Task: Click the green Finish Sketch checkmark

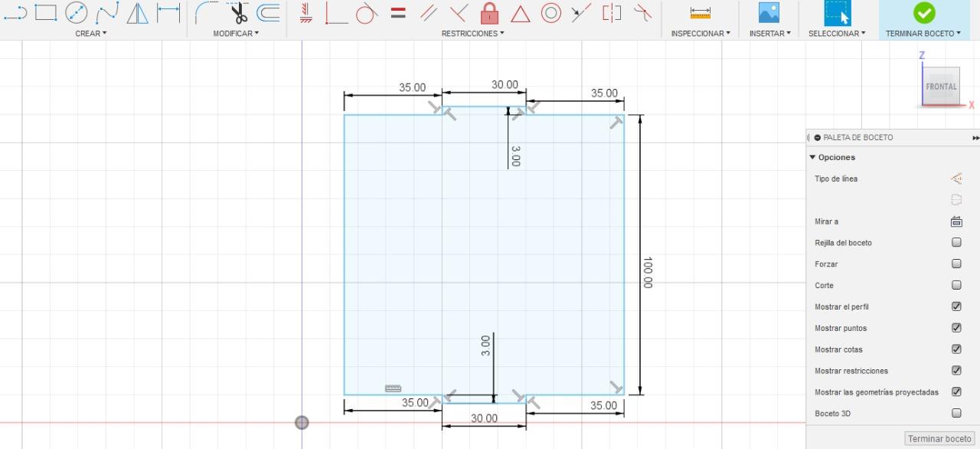Action: (925, 12)
